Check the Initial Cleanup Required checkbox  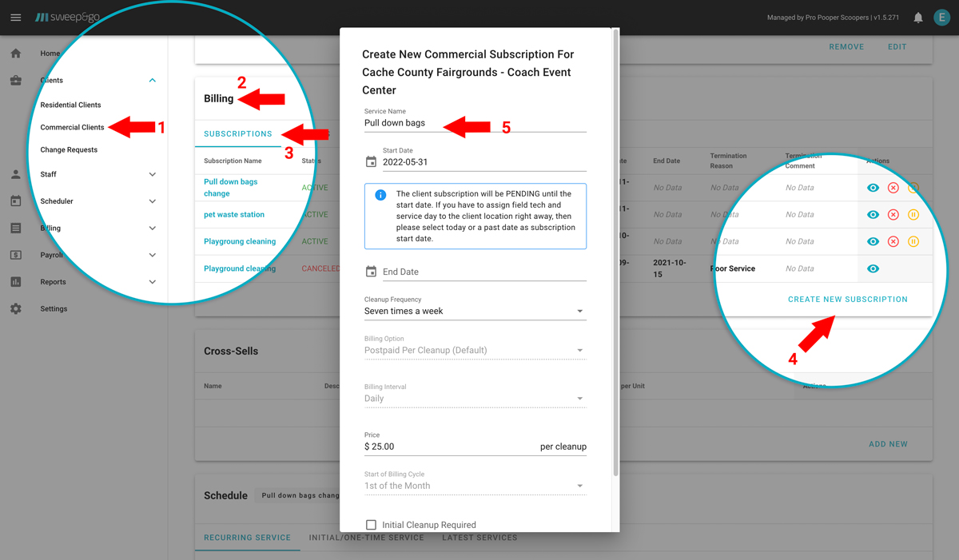(x=371, y=524)
